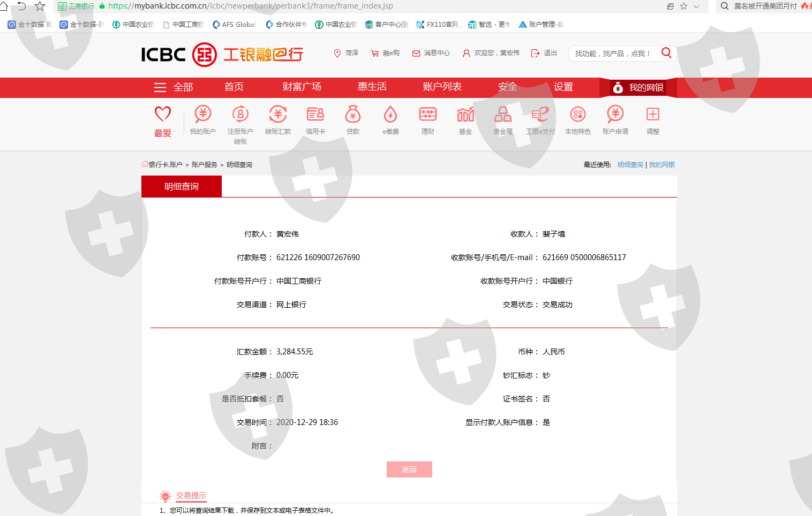Select the 明细查询 tab
This screenshot has width=812, height=516.
click(182, 186)
